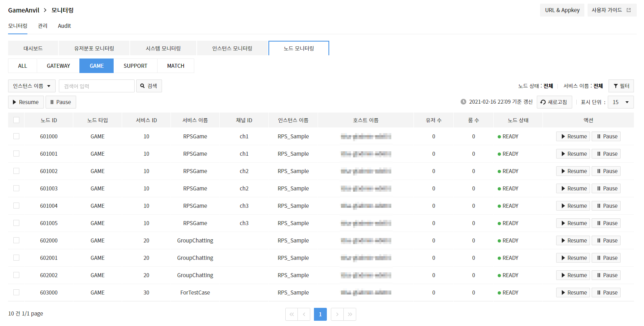Viewport: 644px width, 326px height.
Task: Go to first page double-chevron
Action: pyautogui.click(x=292, y=314)
